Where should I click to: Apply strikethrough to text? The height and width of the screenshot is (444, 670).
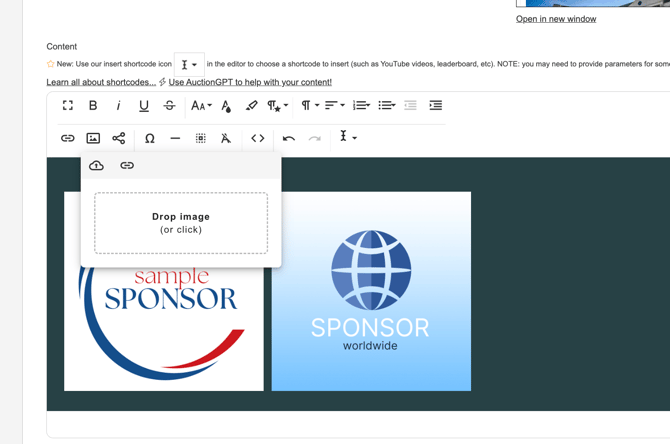pos(169,105)
